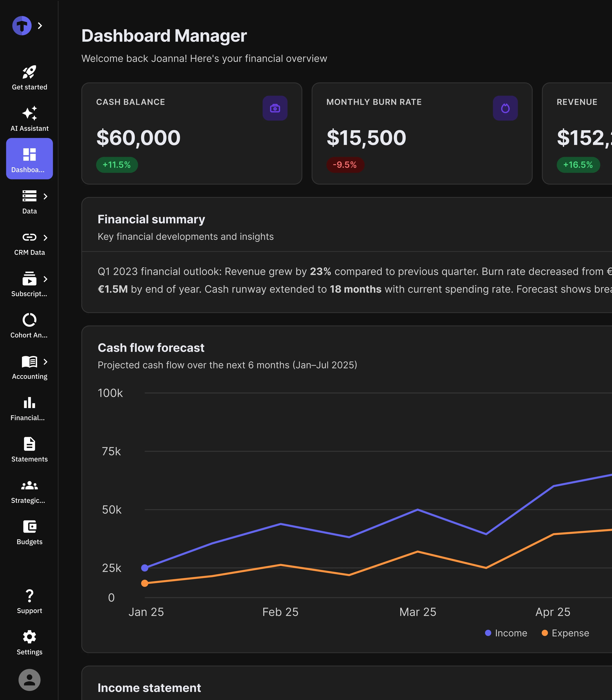Viewport: 612px width, 700px height.
Task: Expand the CRM Data submenu chevron
Action: pyautogui.click(x=45, y=238)
